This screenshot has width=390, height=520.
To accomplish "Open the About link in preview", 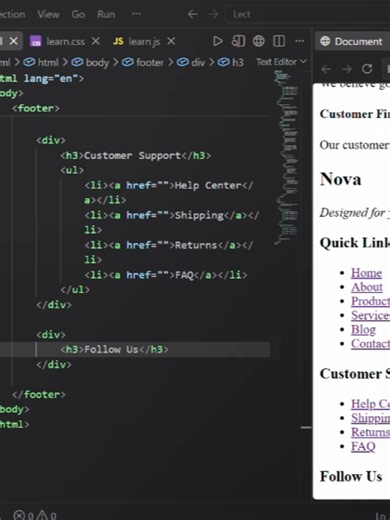I will (367, 287).
